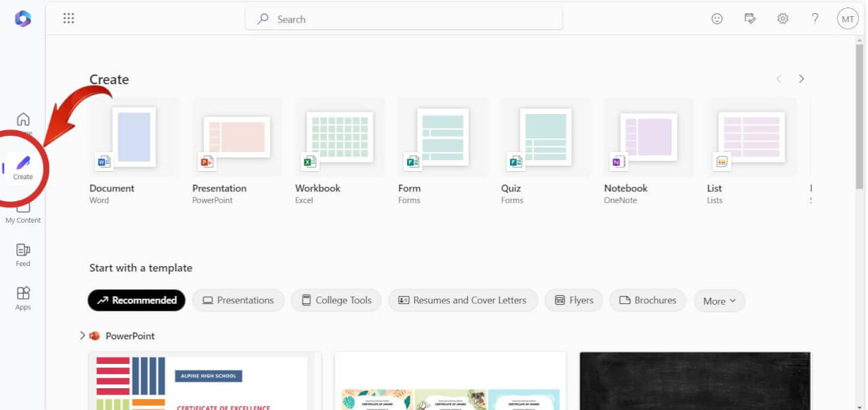Click the Excel app badge icon

309,162
